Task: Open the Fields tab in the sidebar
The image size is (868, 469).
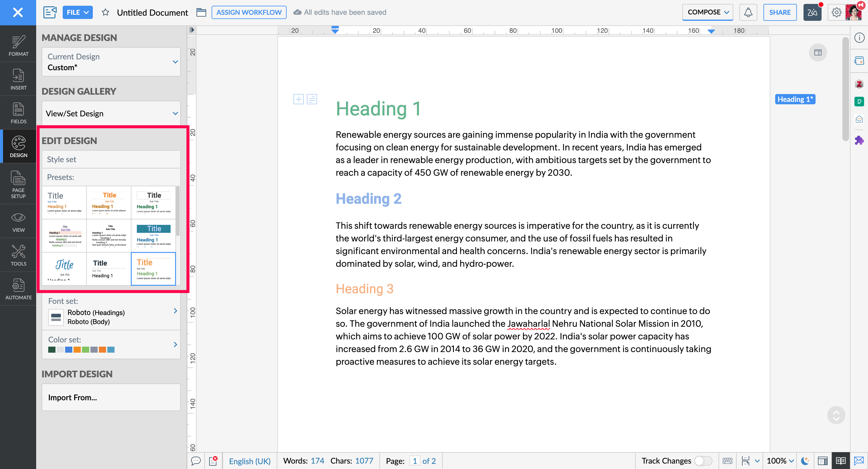Action: [18, 113]
